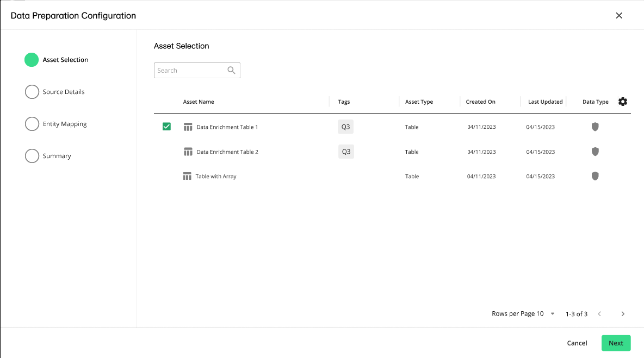This screenshot has width=644, height=358.
Task: Click the Q3 tag on Data Enrichment Table 2
Action: tap(346, 152)
